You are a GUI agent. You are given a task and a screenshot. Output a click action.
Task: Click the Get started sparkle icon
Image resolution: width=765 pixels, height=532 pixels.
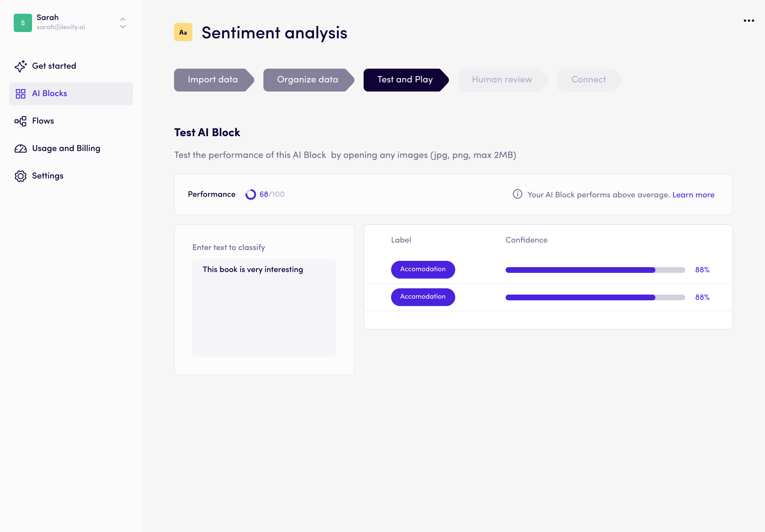[20, 66]
